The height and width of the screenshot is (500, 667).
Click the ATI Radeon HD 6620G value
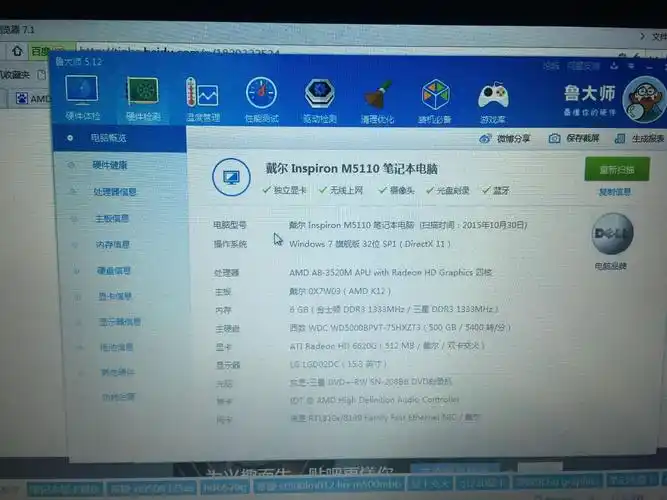(x=387, y=346)
